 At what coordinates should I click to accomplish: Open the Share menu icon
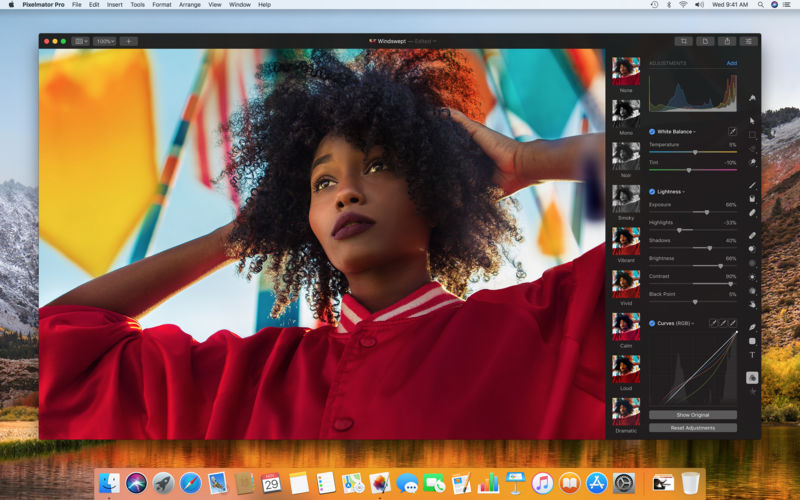(x=727, y=41)
